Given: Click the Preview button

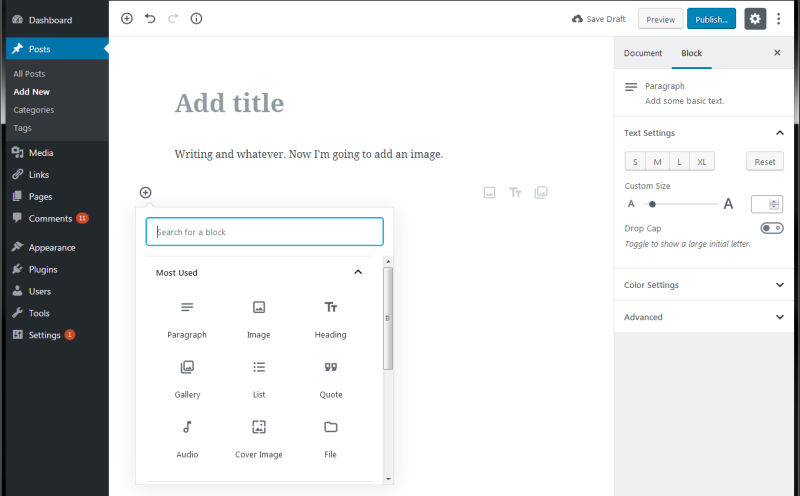Looking at the screenshot, I should pyautogui.click(x=660, y=19).
